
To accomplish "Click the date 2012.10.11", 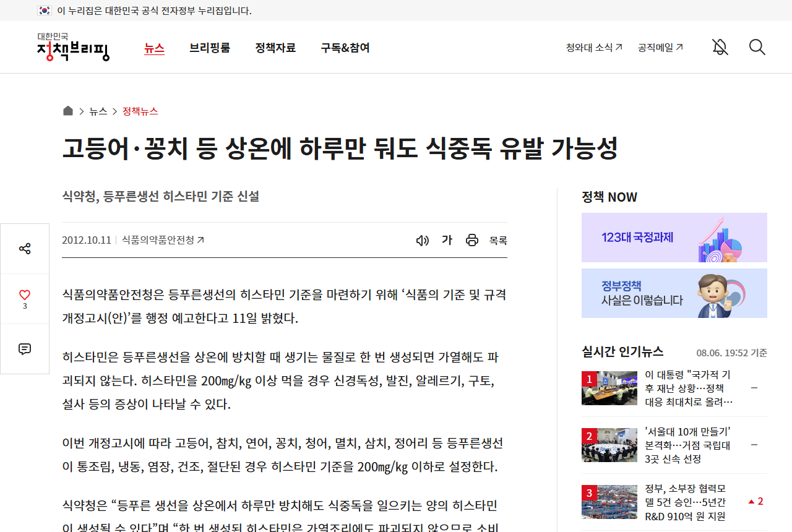I will pyautogui.click(x=87, y=240).
